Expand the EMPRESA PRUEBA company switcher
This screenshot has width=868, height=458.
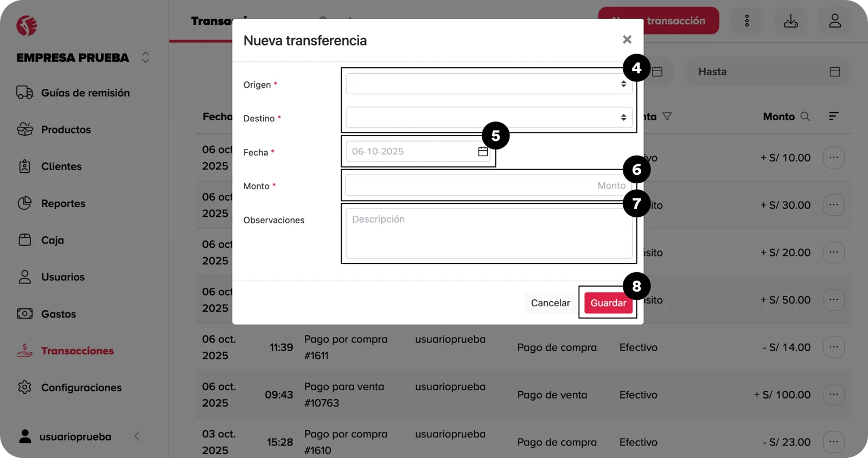[145, 57]
